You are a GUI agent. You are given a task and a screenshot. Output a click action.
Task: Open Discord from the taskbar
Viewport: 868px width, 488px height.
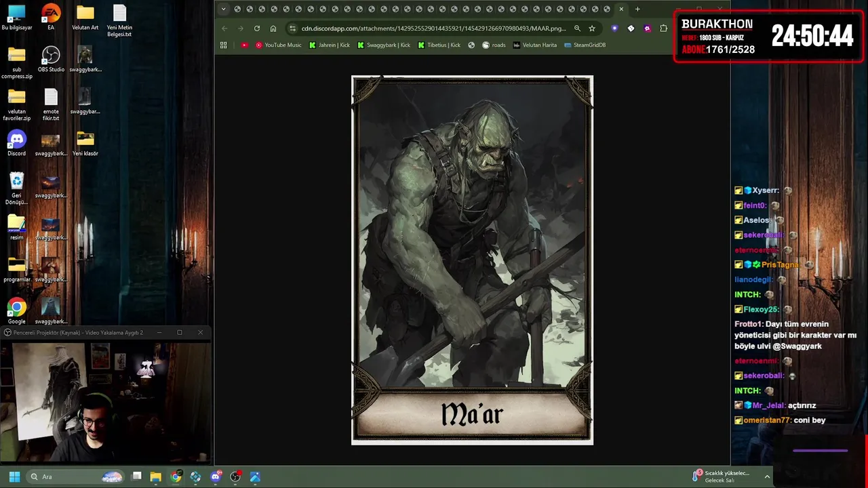pos(216,476)
